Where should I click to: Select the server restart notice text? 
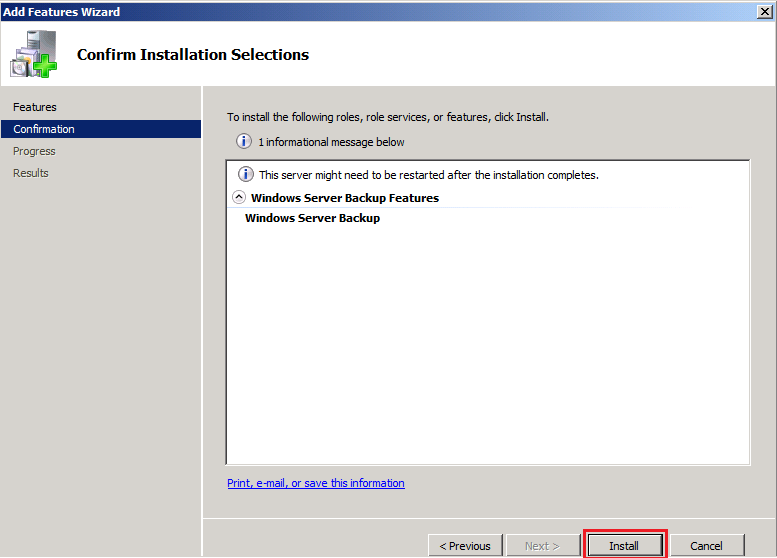coord(428,175)
